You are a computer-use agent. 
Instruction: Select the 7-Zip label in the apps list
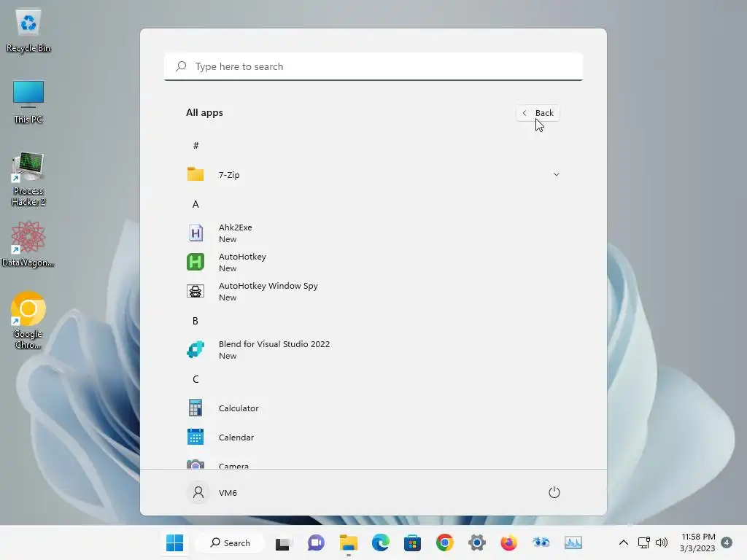pos(229,175)
